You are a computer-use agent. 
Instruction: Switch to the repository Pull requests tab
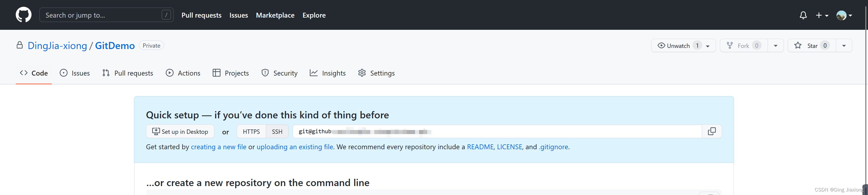click(128, 73)
